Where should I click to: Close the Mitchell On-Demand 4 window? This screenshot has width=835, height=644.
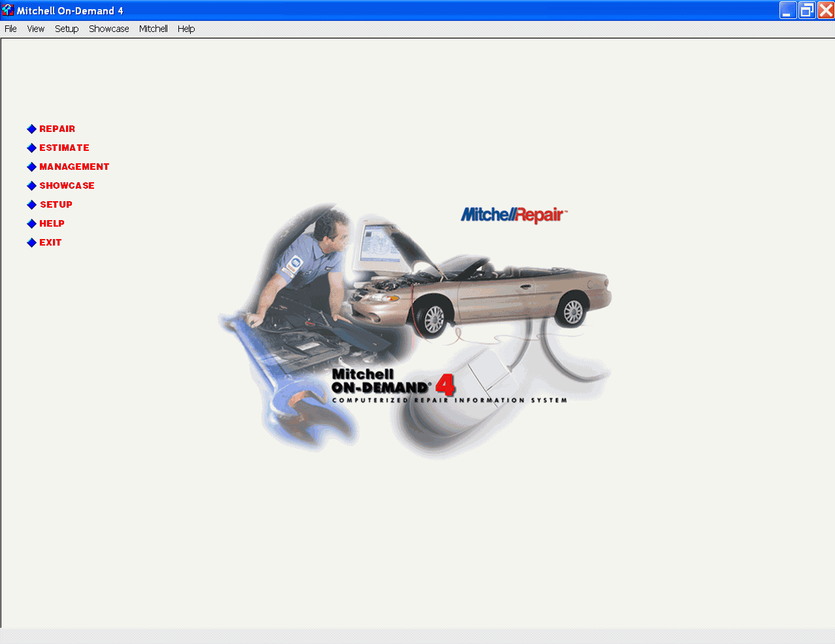(x=826, y=10)
